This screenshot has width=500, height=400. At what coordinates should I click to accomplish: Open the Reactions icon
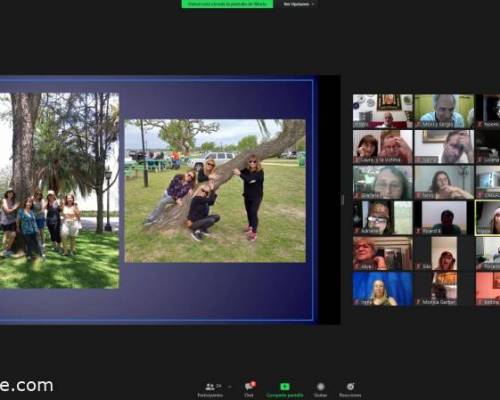tap(350, 386)
